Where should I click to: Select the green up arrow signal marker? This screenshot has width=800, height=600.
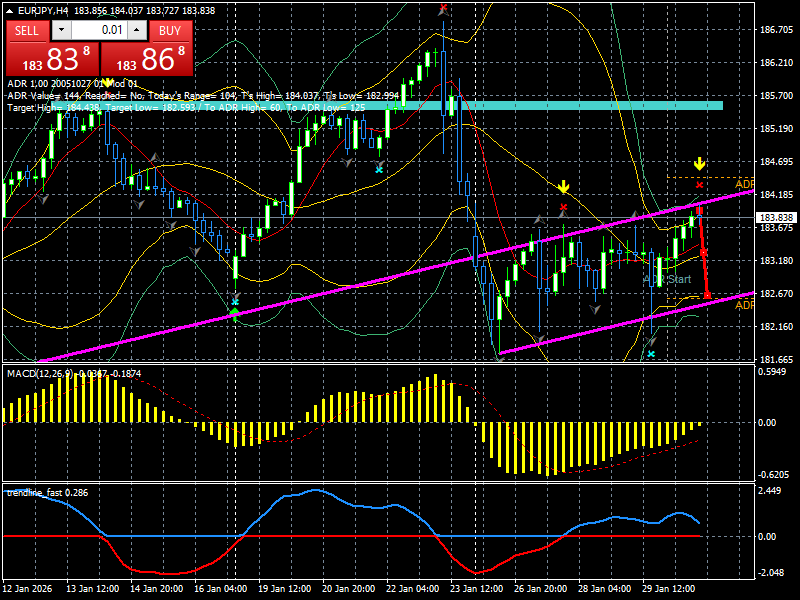[x=235, y=312]
